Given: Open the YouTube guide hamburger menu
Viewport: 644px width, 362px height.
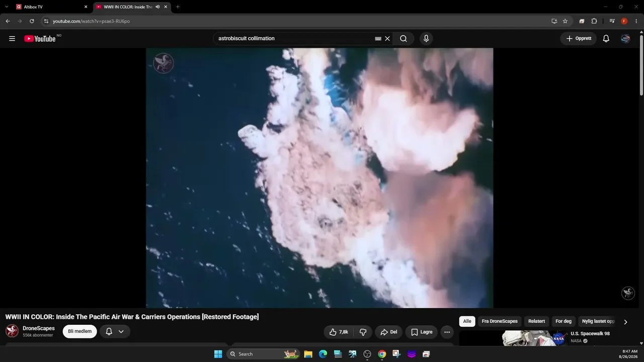Looking at the screenshot, I should click(12, 39).
